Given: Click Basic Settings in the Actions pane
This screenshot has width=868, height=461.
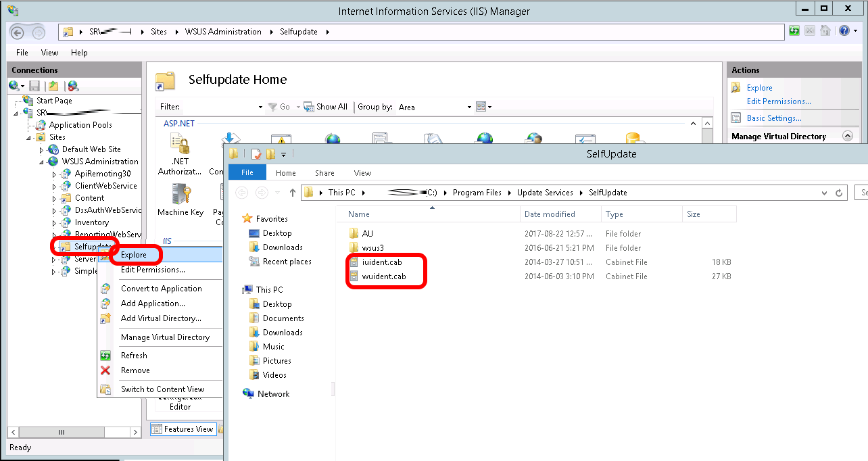Looking at the screenshot, I should pyautogui.click(x=773, y=118).
